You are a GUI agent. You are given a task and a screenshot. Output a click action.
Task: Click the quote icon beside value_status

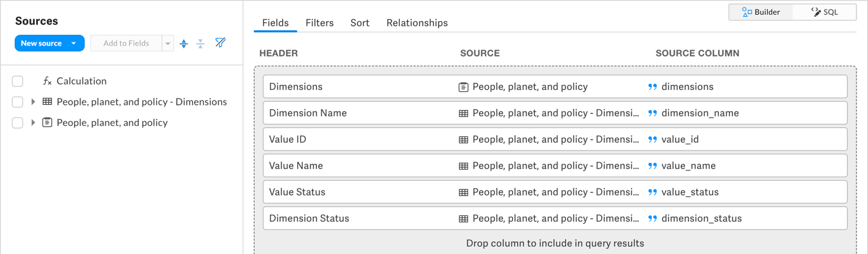(x=653, y=192)
